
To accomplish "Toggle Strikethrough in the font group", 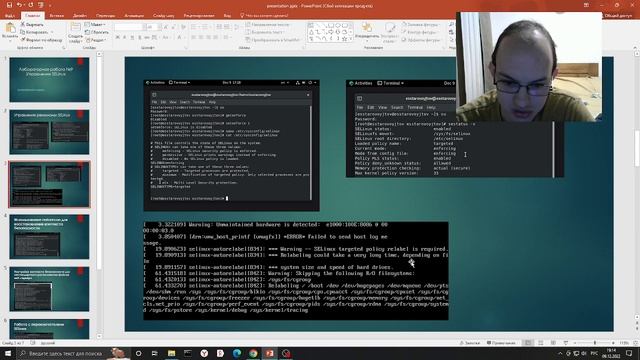I will coord(147,38).
